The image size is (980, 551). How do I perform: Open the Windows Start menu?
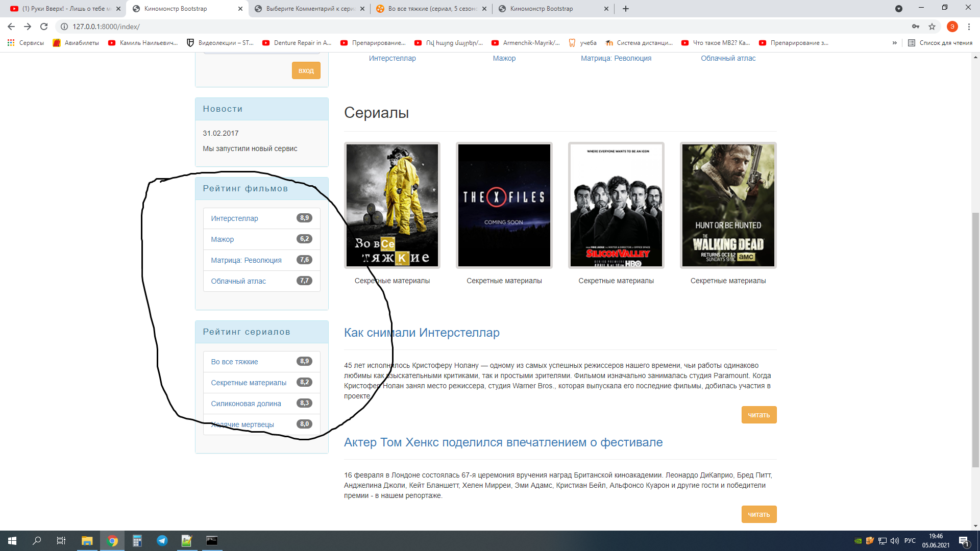[12, 541]
